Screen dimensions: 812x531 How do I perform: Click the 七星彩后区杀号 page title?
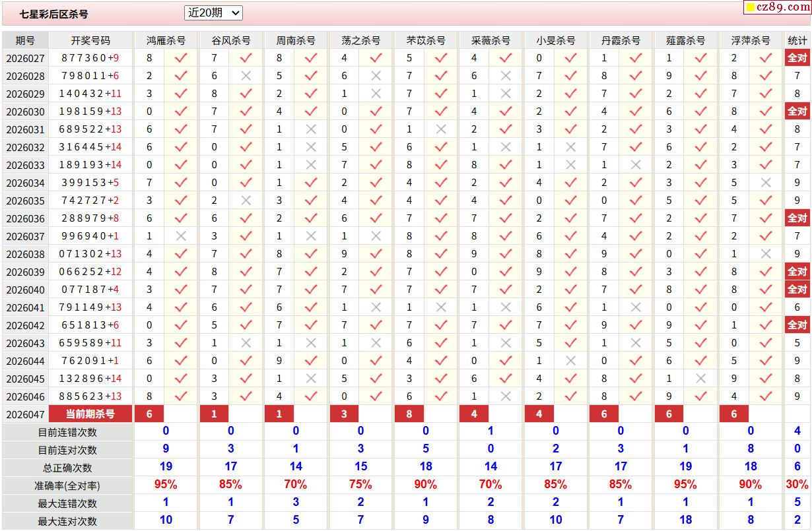53,14
